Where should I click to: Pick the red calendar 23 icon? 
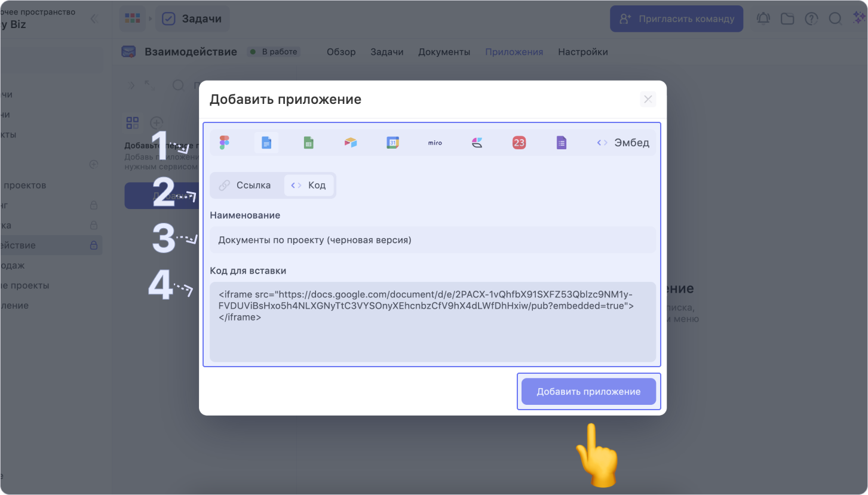tap(519, 143)
